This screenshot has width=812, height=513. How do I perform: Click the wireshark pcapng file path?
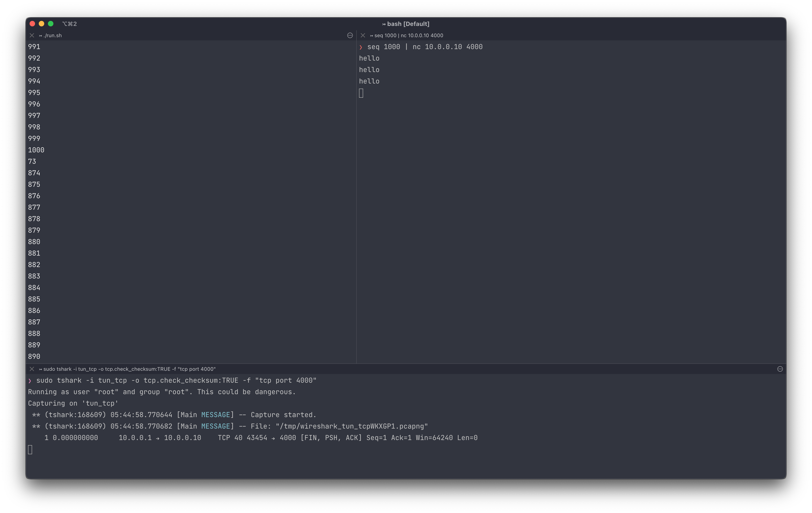352,426
